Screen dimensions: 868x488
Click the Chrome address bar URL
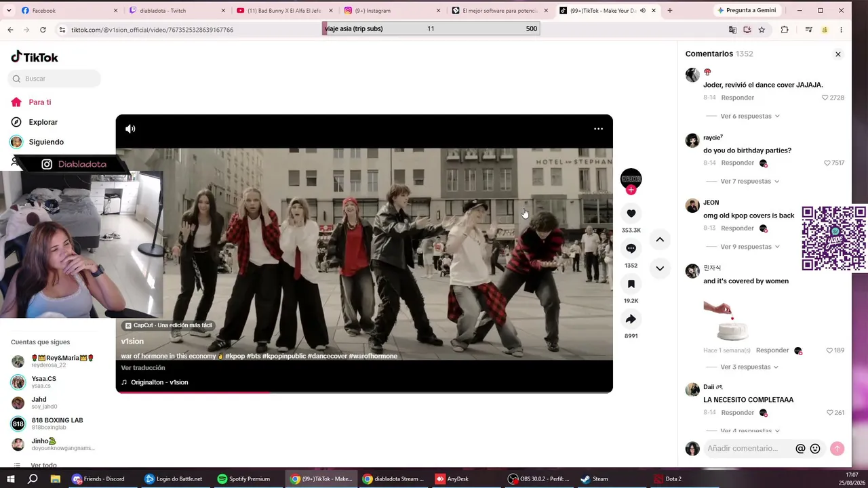153,30
